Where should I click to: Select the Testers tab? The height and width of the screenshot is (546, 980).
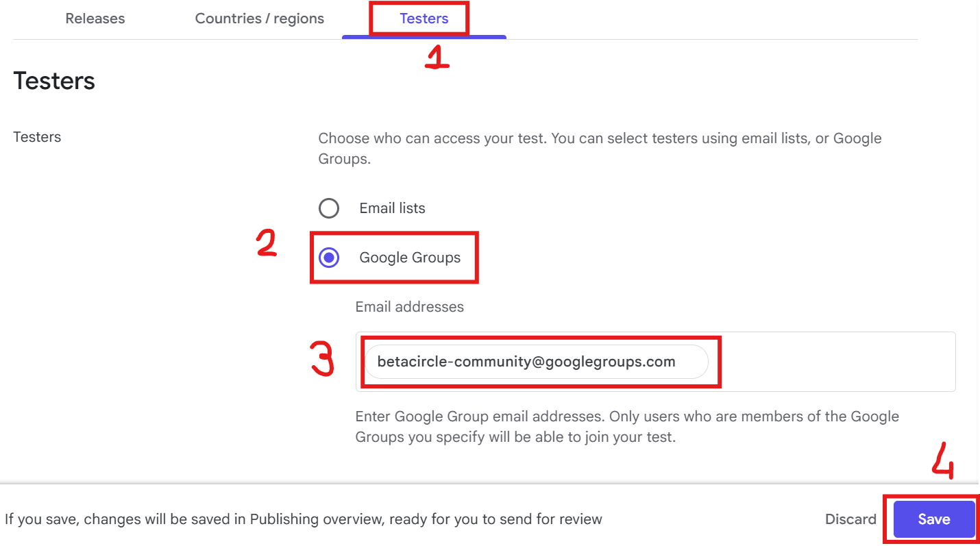[x=424, y=18]
